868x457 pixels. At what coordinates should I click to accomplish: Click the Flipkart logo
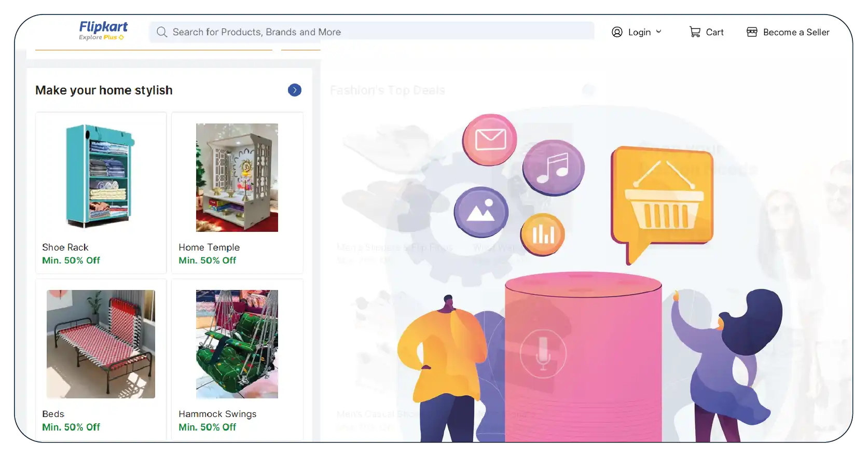click(x=103, y=30)
